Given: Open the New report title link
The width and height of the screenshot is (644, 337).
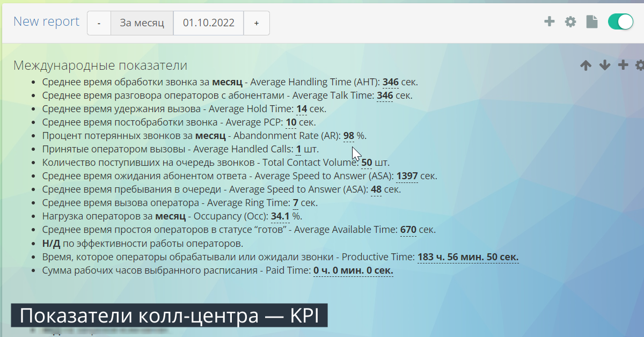Looking at the screenshot, I should 46,21.
